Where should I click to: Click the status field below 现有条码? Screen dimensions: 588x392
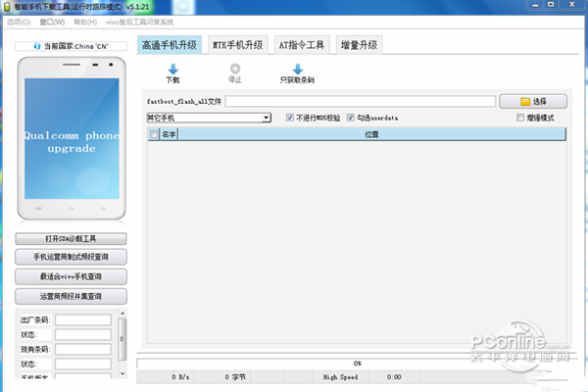coord(83,364)
